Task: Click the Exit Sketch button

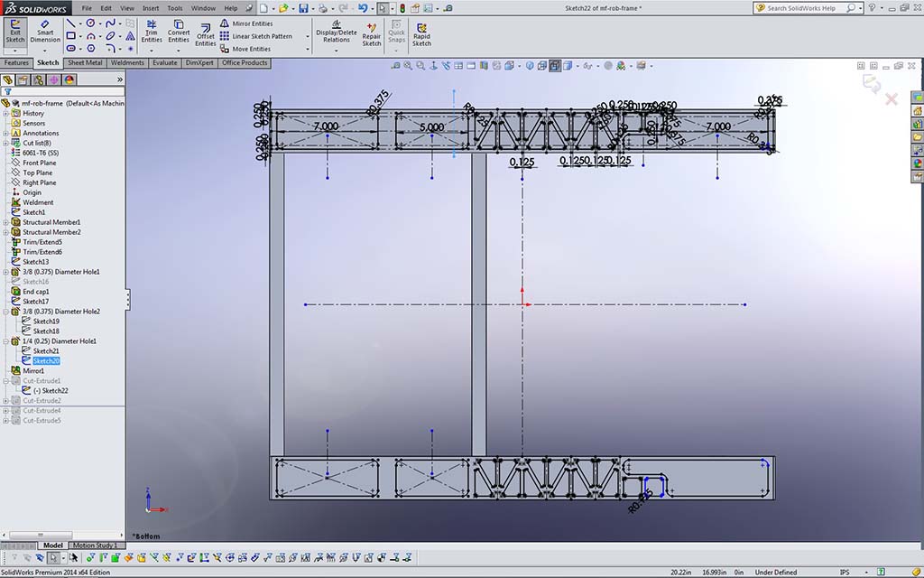Action: pos(15,33)
